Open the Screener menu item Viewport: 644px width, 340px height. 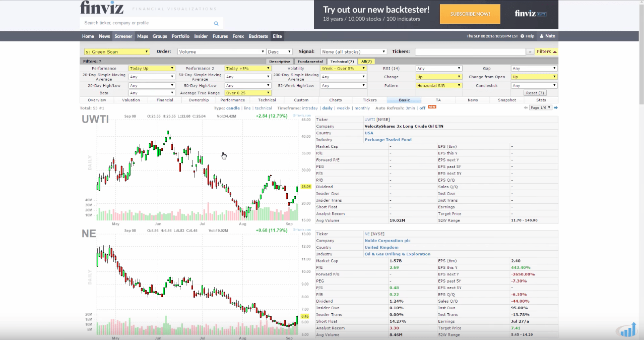(x=123, y=36)
